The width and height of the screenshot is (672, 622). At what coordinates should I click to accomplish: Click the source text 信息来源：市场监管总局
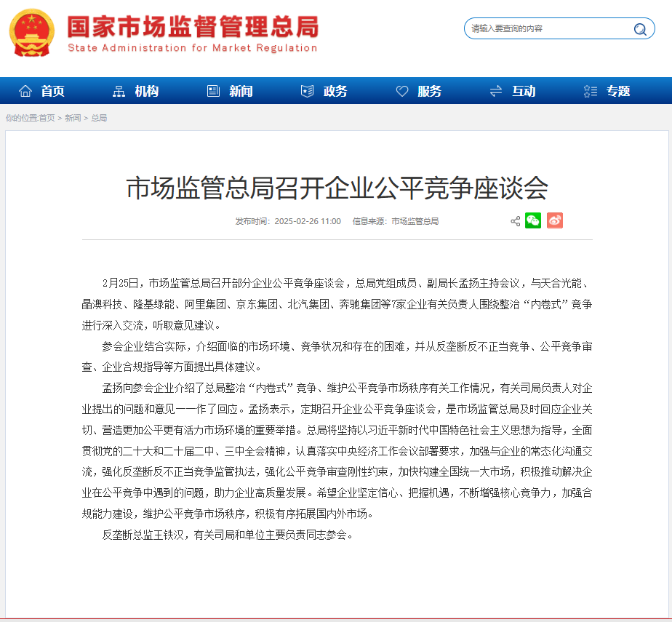click(x=395, y=221)
